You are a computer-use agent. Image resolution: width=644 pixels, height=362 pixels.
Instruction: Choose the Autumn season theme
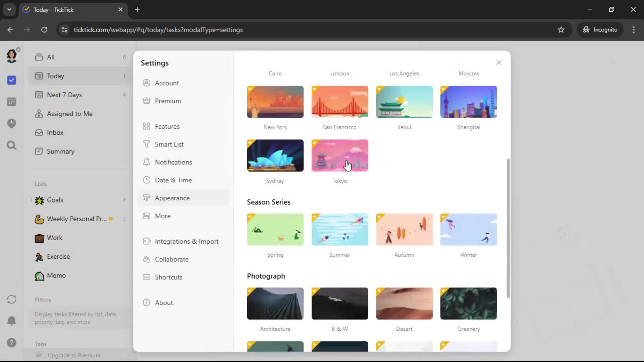pos(404,230)
